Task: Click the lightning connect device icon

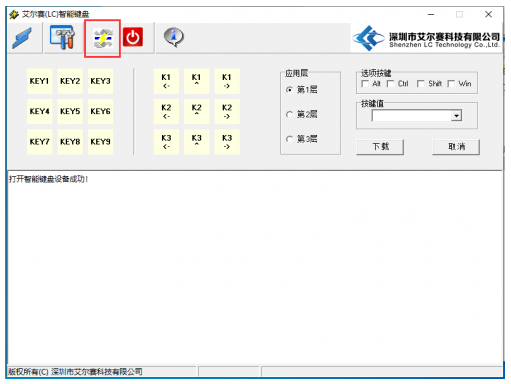Action: click(103, 38)
